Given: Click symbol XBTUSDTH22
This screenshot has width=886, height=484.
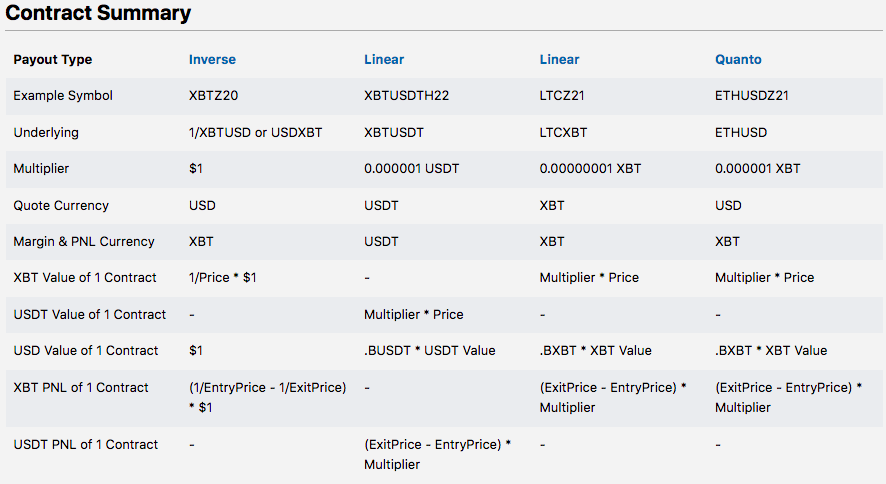Looking at the screenshot, I should tap(406, 95).
